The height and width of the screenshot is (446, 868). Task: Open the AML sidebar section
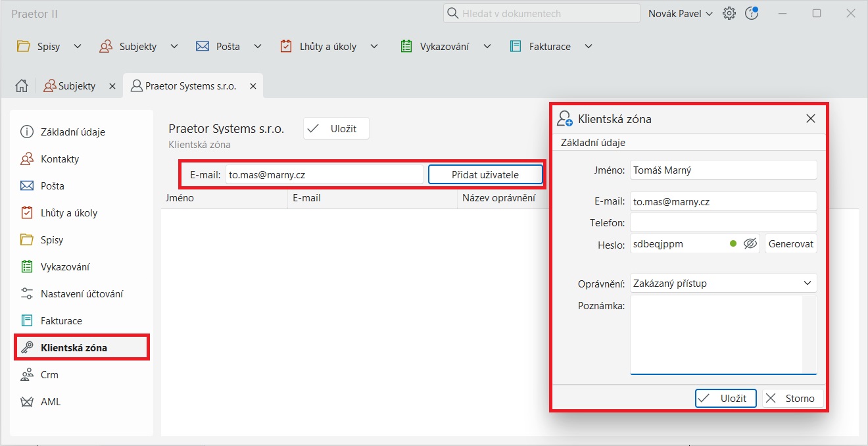point(50,402)
